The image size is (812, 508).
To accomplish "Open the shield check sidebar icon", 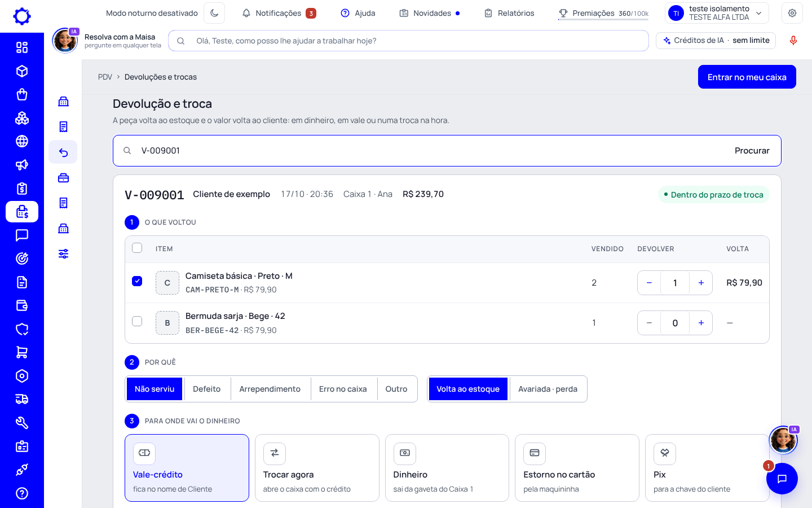I will coord(22,329).
